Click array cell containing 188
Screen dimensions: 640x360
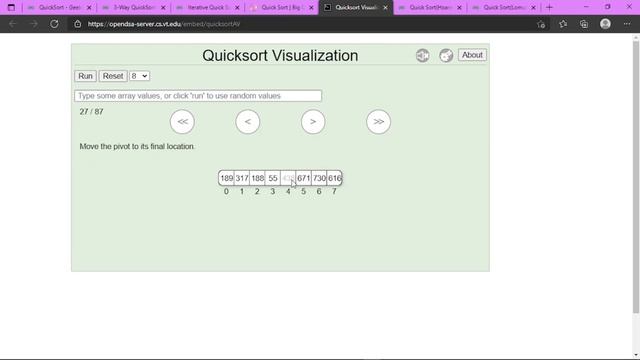(257, 178)
